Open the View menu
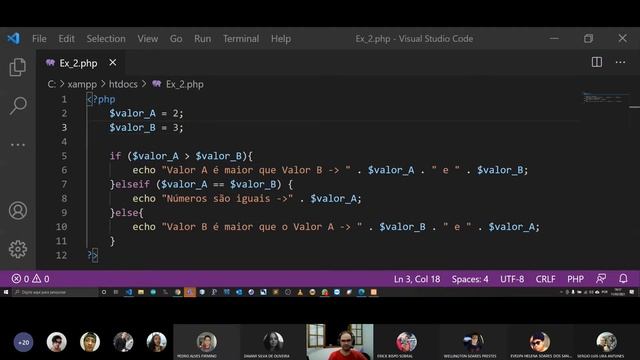This screenshot has height=360, width=640. (x=147, y=39)
